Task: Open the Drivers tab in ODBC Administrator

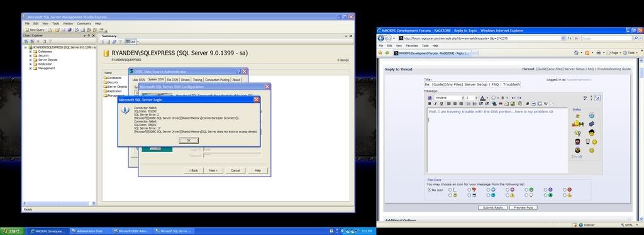Action: tap(186, 80)
